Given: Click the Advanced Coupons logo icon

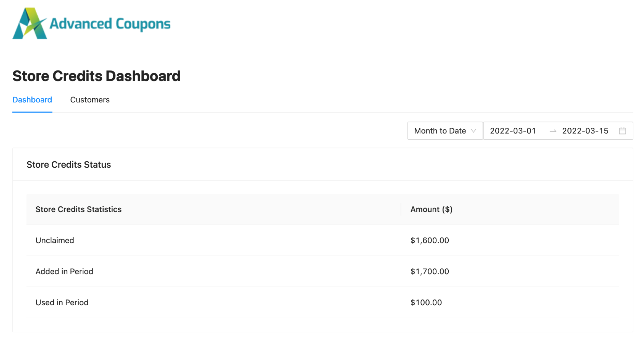Looking at the screenshot, I should (29, 24).
